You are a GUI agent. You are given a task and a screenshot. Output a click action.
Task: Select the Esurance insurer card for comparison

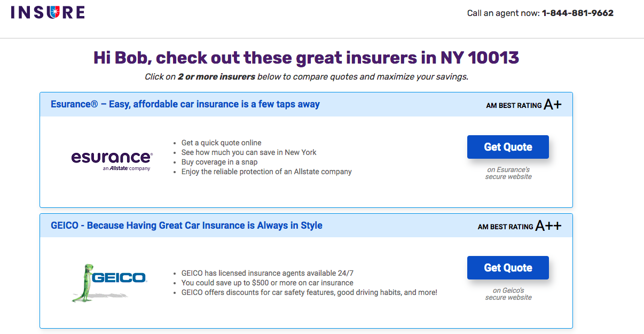click(307, 150)
